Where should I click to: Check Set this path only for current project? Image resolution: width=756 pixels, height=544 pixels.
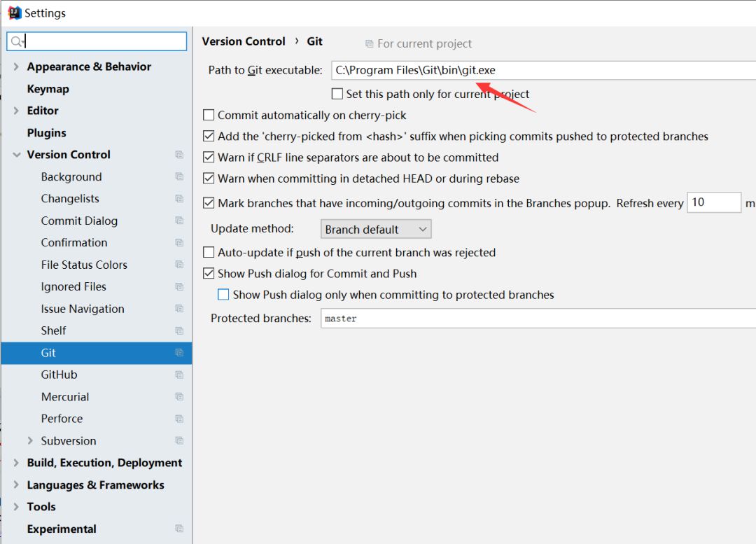[x=337, y=94]
